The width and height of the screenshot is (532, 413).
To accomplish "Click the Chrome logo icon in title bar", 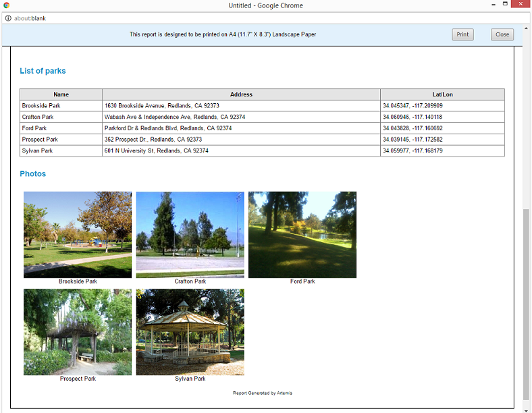I will click(7, 5).
